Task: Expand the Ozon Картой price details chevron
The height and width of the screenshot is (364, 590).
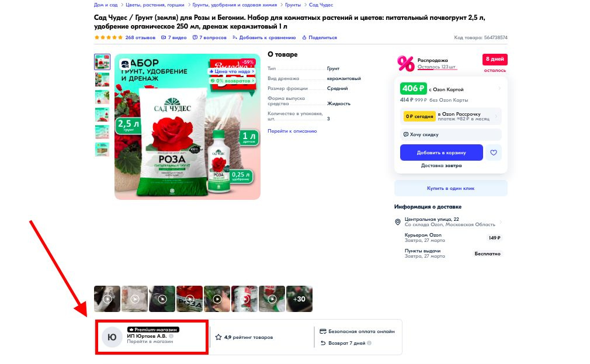Action: tap(499, 88)
